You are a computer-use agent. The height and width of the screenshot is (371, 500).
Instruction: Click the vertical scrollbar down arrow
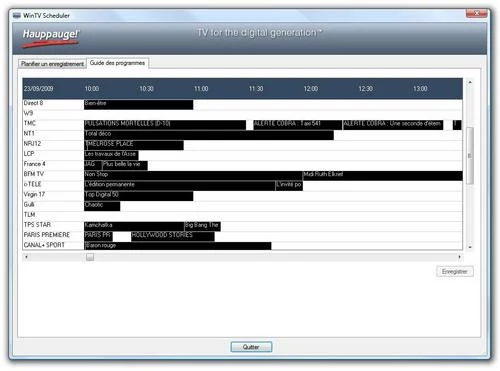470,247
